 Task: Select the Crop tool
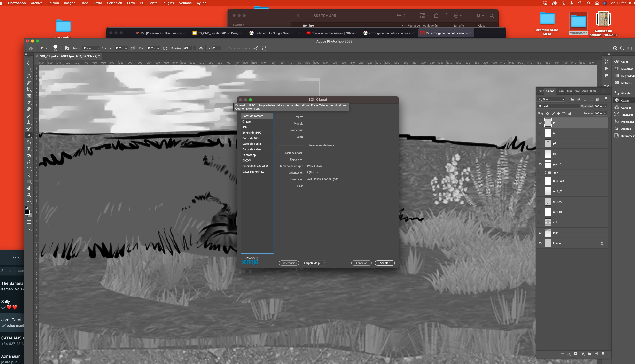click(29, 89)
